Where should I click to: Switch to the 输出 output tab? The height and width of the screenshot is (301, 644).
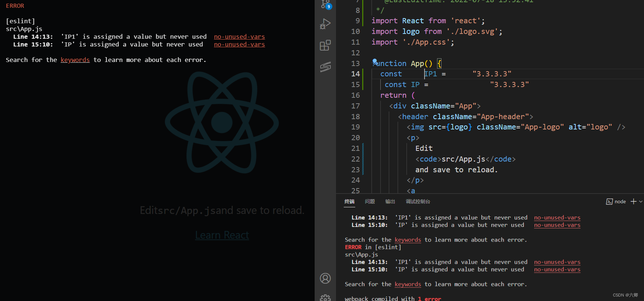(x=390, y=201)
